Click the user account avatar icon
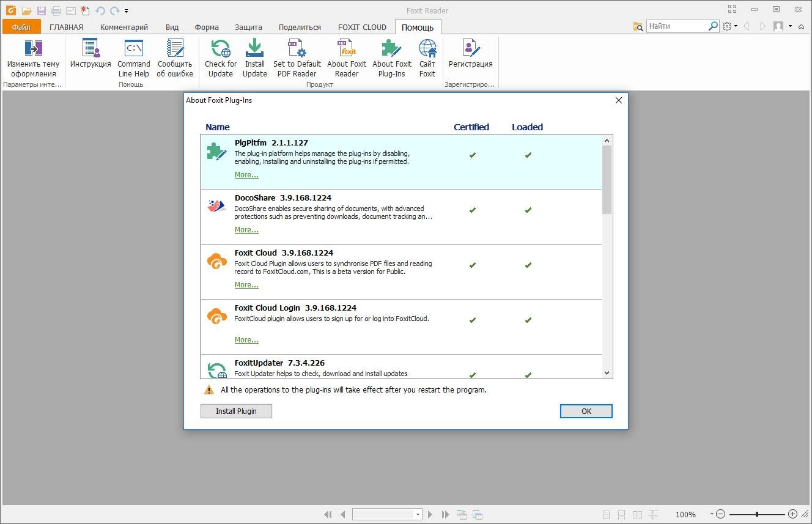This screenshot has height=524, width=812. [778, 26]
